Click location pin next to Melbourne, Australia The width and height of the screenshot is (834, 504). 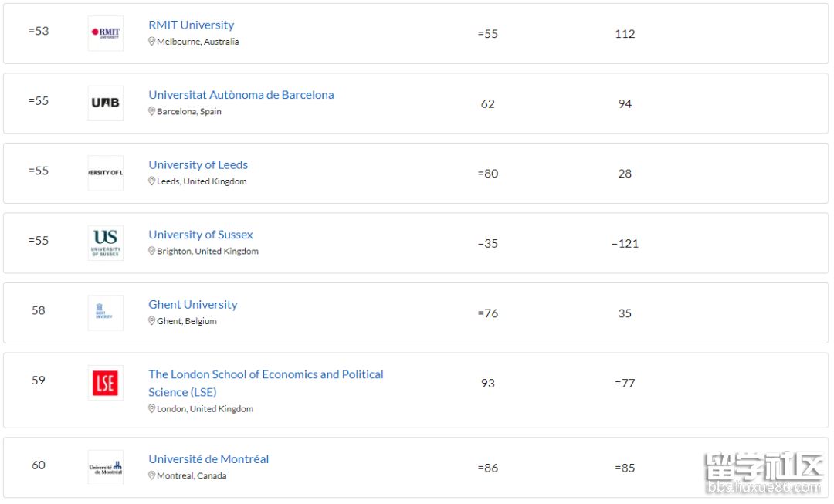[152, 42]
